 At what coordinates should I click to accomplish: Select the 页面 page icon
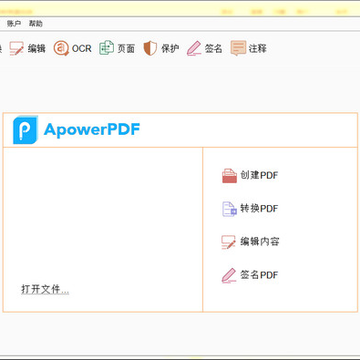[x=106, y=48]
